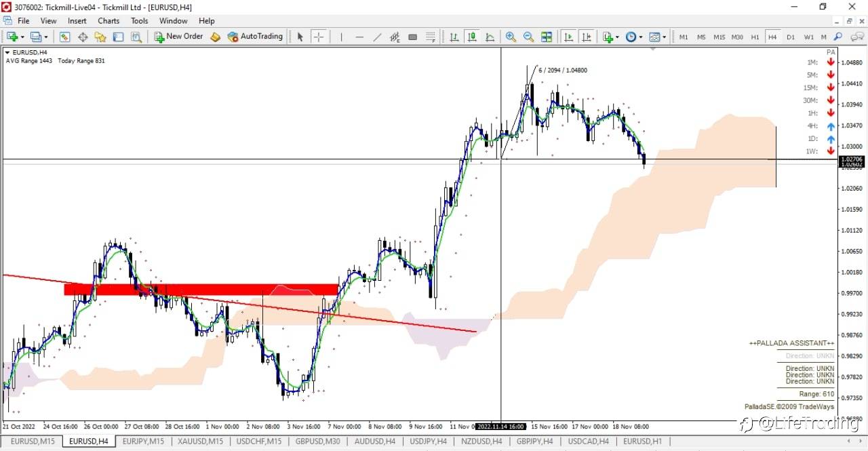Switch to the GBPJPY,H4 chart tab

click(534, 442)
